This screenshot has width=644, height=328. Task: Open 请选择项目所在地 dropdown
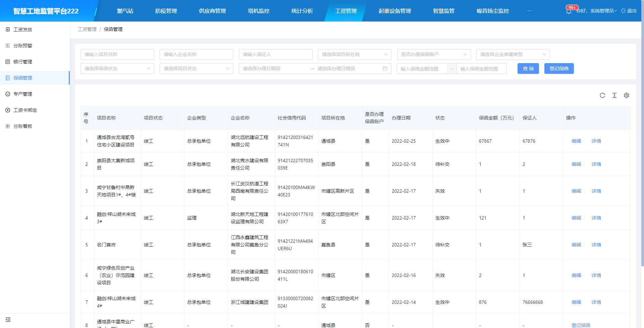pyautogui.click(x=355, y=54)
